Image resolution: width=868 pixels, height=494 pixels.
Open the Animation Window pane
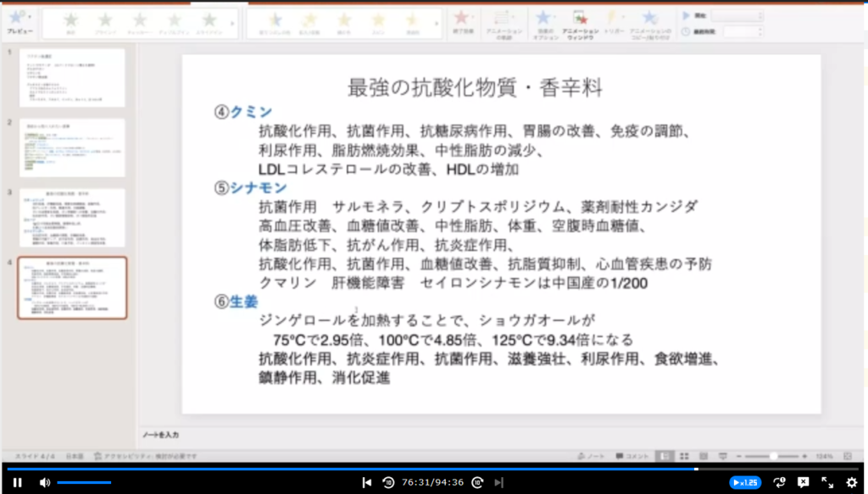[581, 21]
